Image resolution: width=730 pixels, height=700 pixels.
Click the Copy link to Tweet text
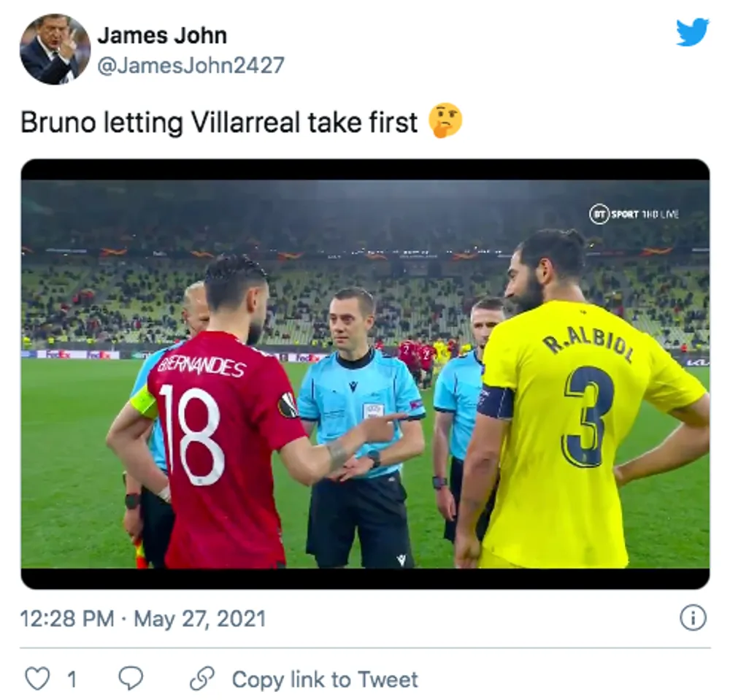pos(325,679)
